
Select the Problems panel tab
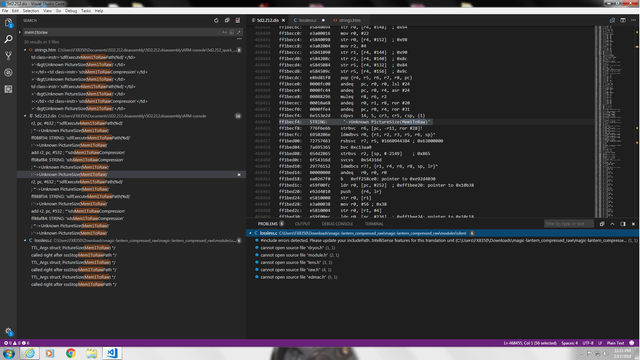click(268, 224)
